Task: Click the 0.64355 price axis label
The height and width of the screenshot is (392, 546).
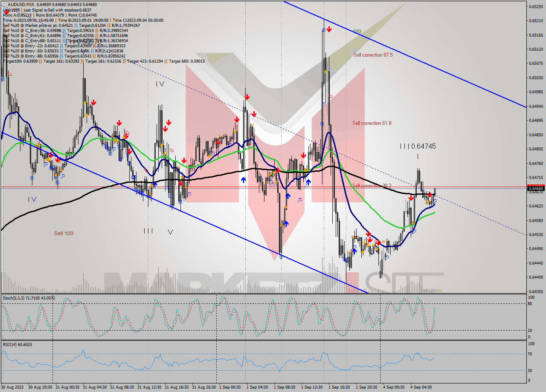Action: tap(536, 291)
